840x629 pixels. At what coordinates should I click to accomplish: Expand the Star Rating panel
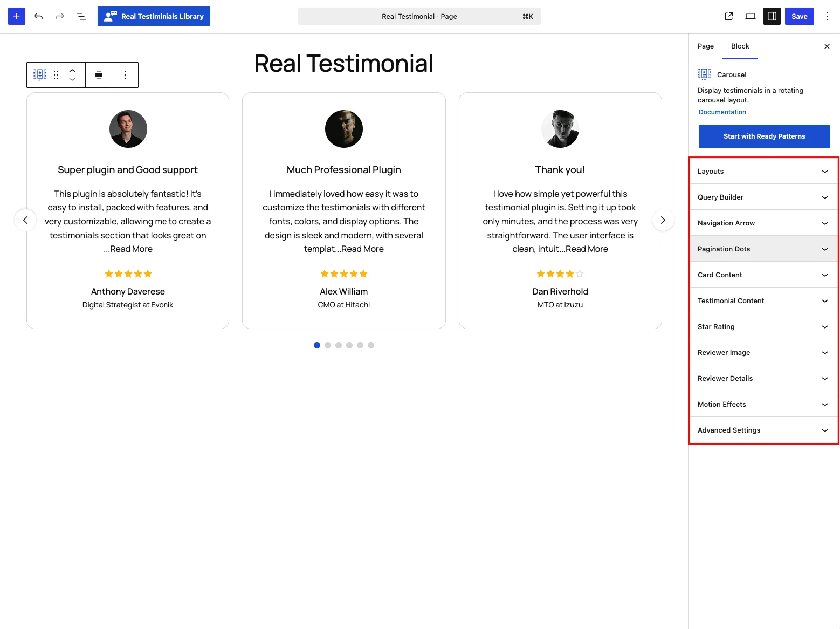coord(764,327)
